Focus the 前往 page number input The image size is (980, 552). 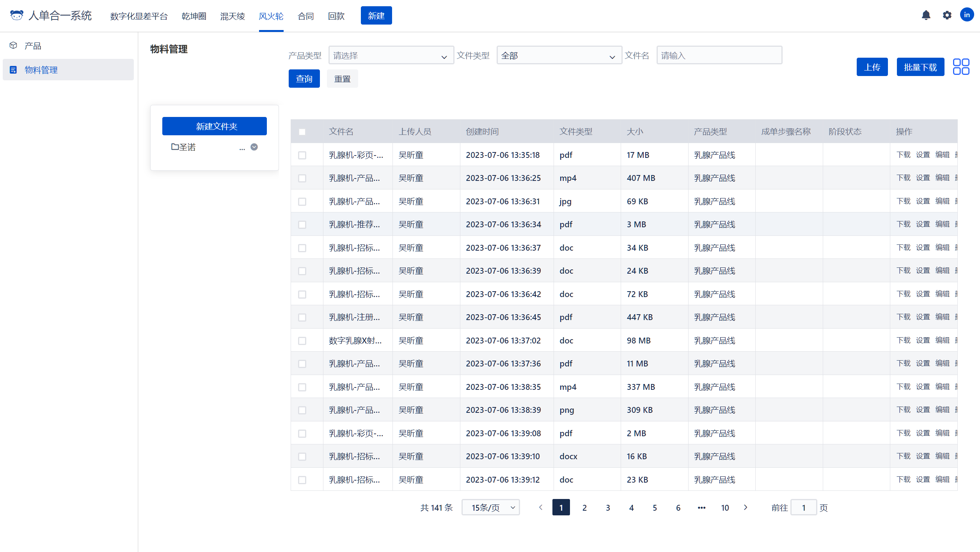tap(804, 508)
